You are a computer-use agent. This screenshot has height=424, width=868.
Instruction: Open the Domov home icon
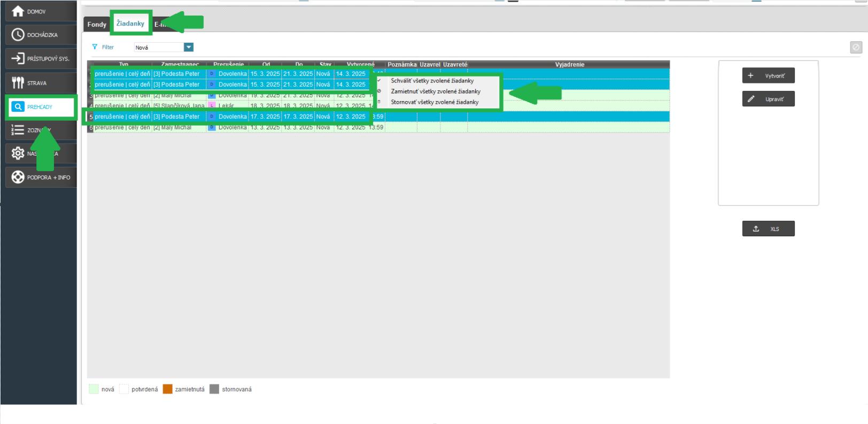coord(18,11)
